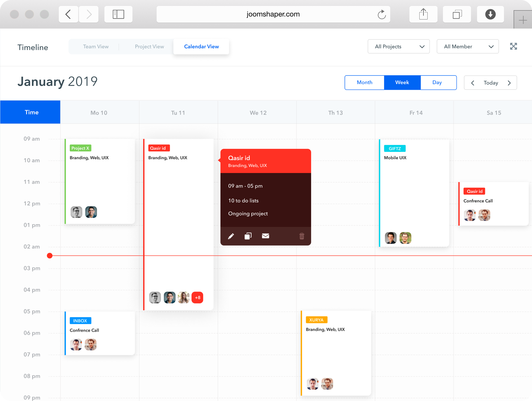532x401 pixels.
Task: Open the All Projects dropdown
Action: coord(398,46)
